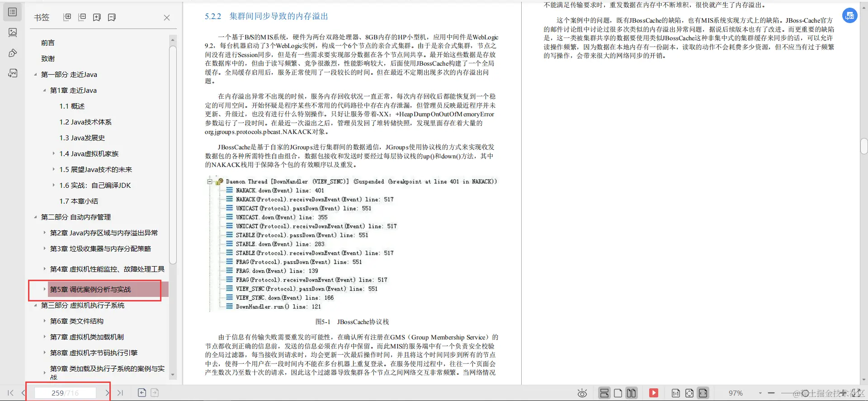The height and width of the screenshot is (401, 868).
Task: Expand 1.6 实战：自己编译JDK section
Action: pyautogui.click(x=54, y=186)
